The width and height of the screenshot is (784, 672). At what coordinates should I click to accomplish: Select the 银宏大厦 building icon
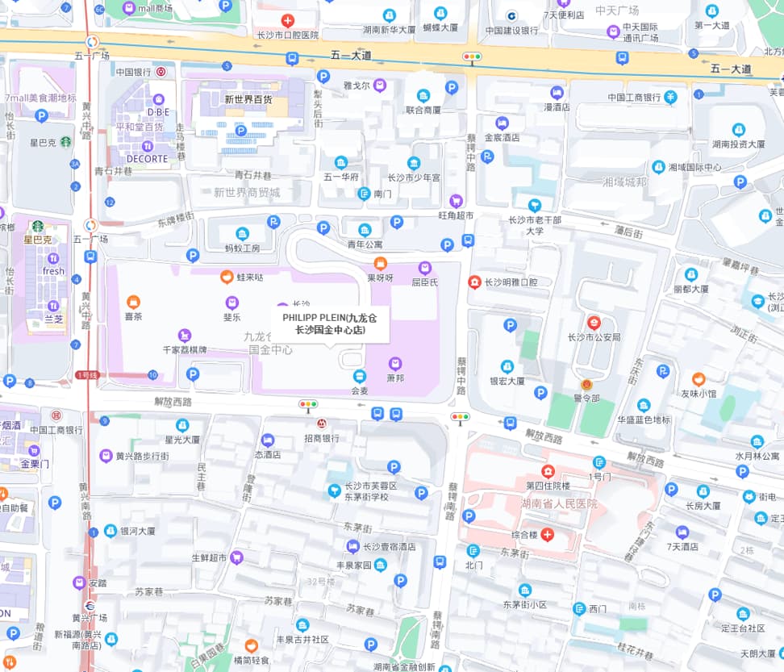[x=507, y=366]
